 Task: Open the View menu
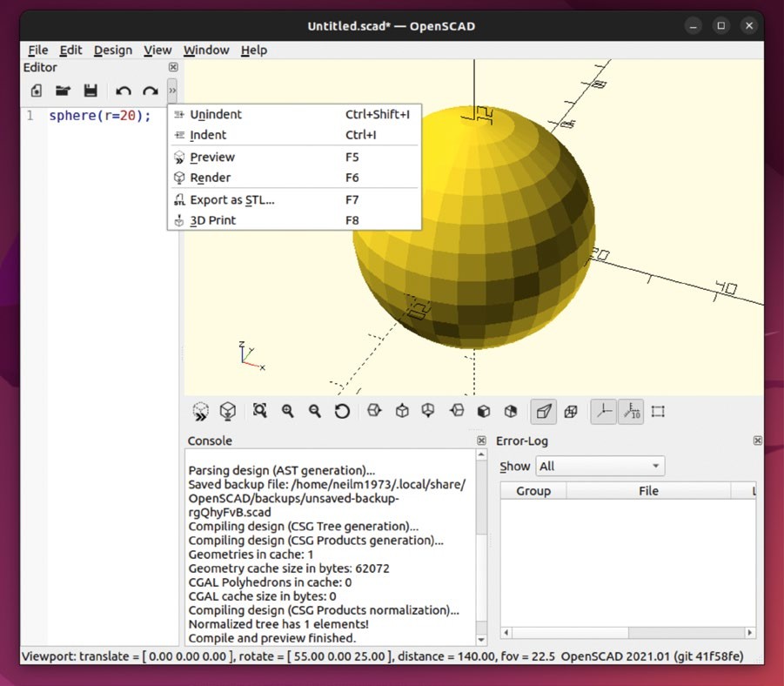(x=157, y=50)
